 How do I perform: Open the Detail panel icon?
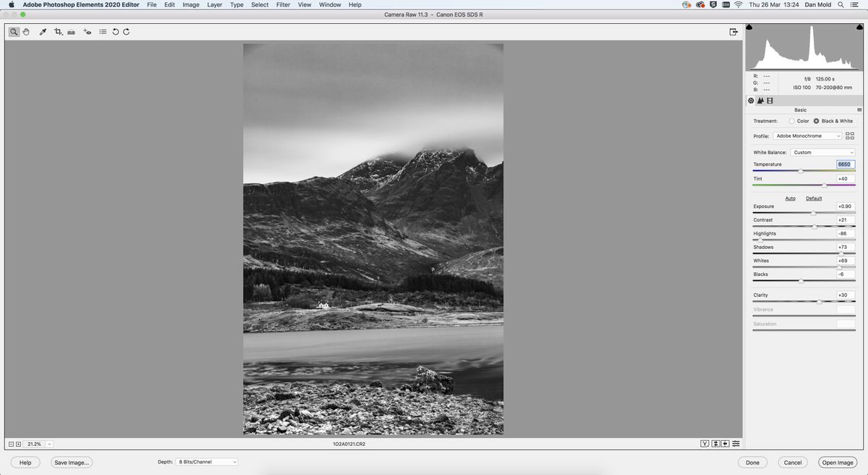pyautogui.click(x=760, y=100)
